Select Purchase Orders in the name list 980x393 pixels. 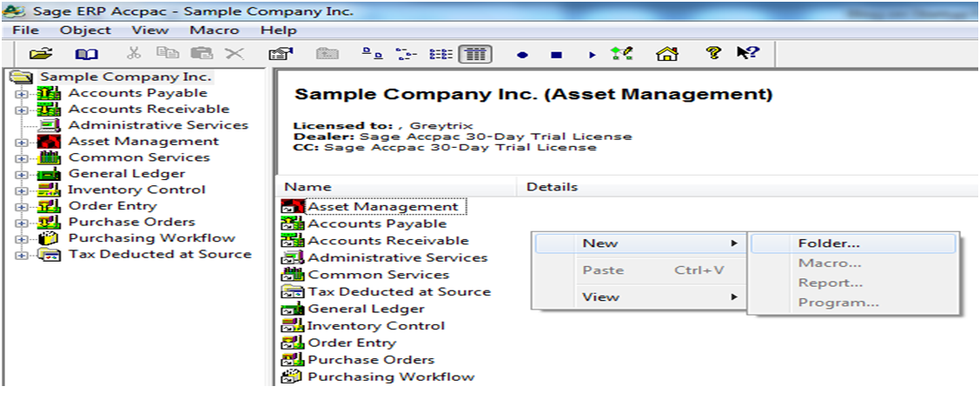click(x=371, y=360)
